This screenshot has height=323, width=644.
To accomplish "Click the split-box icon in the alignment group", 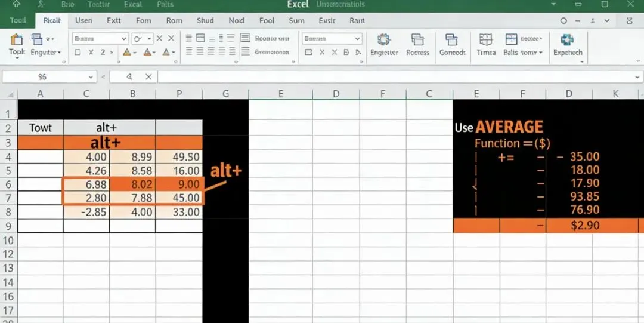I will point(200,38).
